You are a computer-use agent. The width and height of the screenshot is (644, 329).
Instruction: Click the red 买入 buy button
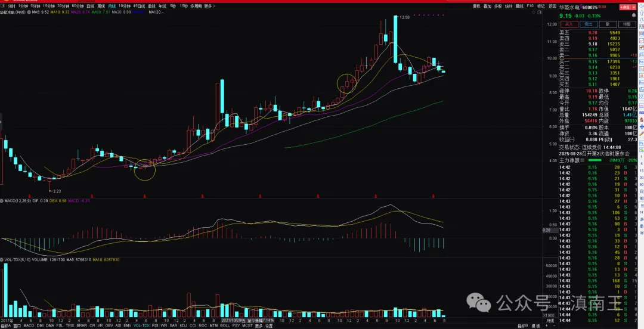[x=569, y=24]
